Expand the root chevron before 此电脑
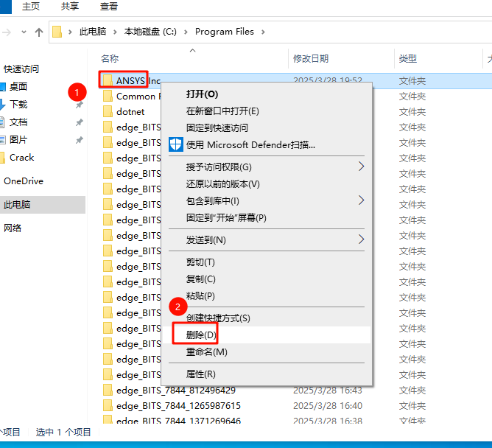This screenshot has width=492, height=448. (70, 32)
